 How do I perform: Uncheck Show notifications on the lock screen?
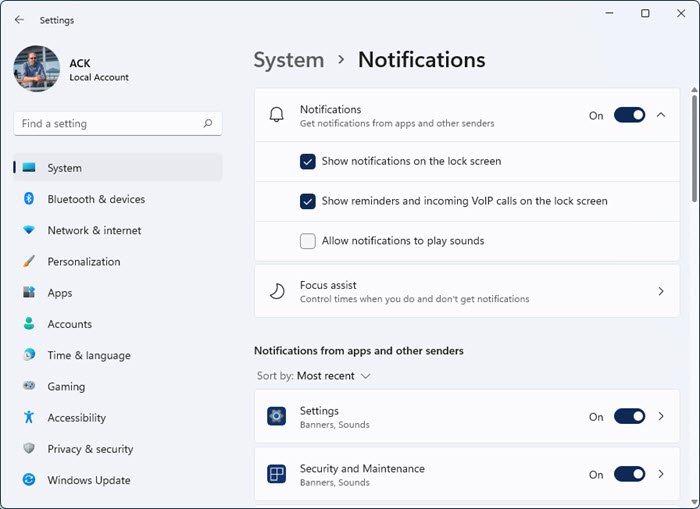[308, 161]
